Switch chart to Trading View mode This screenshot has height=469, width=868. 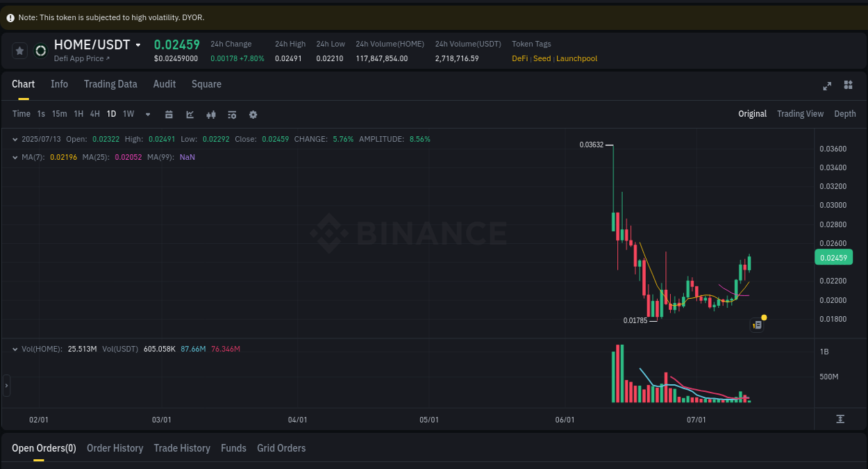click(x=800, y=113)
